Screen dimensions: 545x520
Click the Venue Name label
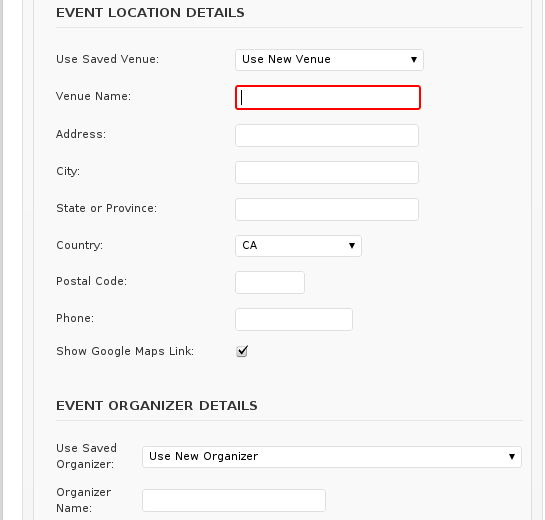(x=93, y=96)
